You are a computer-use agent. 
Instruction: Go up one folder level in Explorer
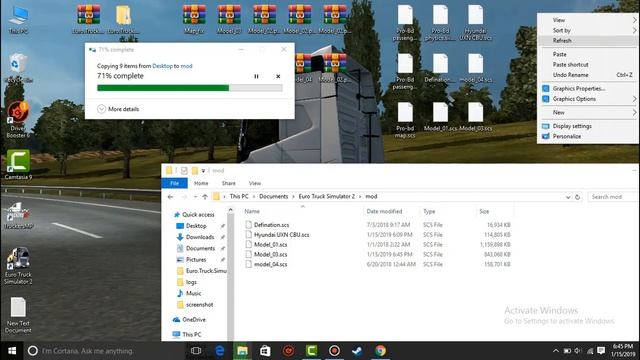[205, 197]
